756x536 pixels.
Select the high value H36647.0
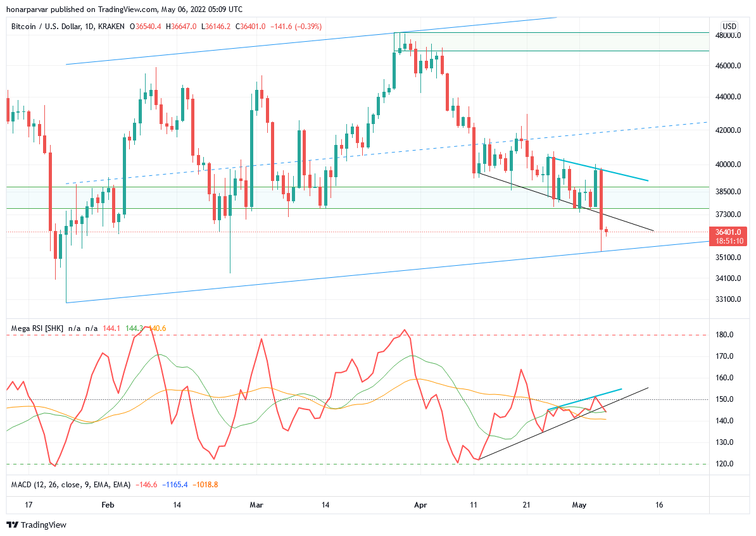(181, 27)
